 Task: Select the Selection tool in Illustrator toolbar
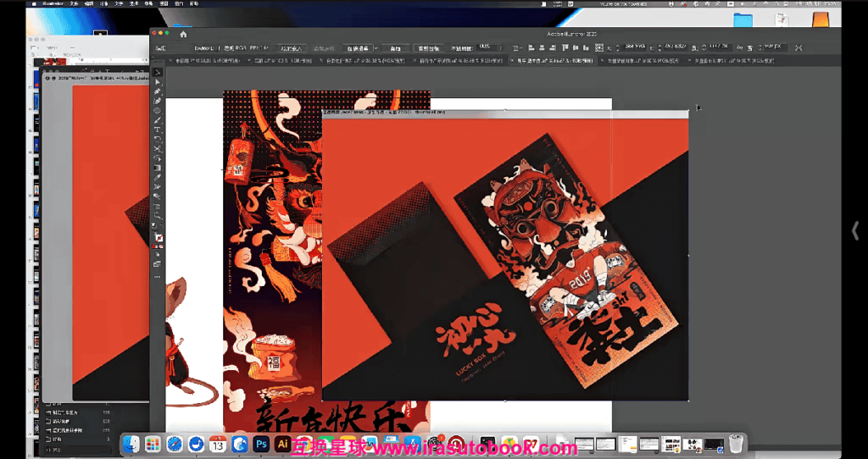tap(158, 73)
